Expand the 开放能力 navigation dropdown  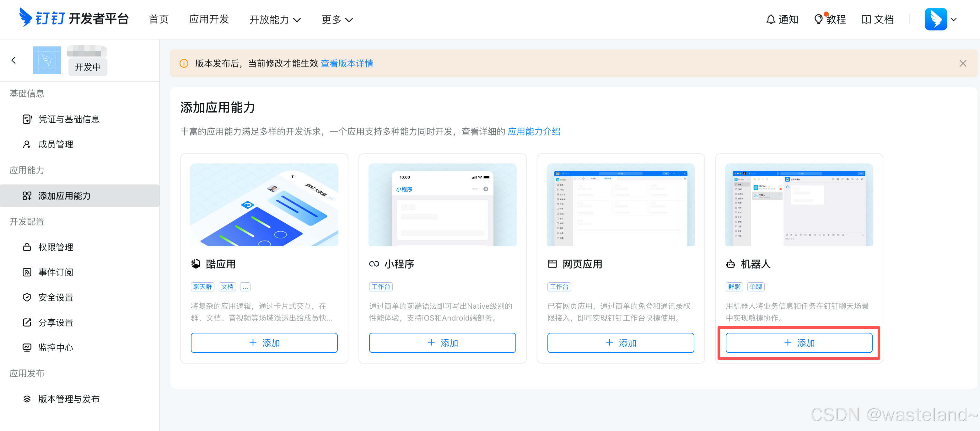pos(275,19)
